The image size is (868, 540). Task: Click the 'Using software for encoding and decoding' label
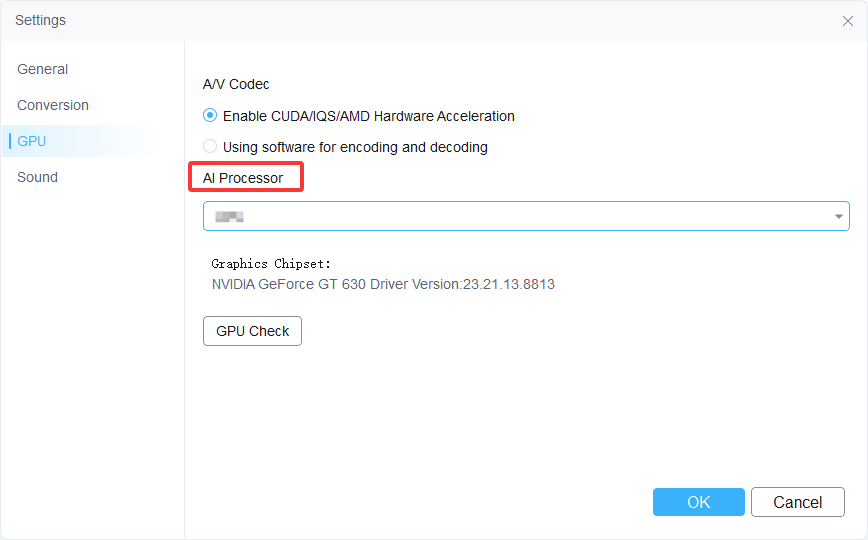tap(355, 147)
